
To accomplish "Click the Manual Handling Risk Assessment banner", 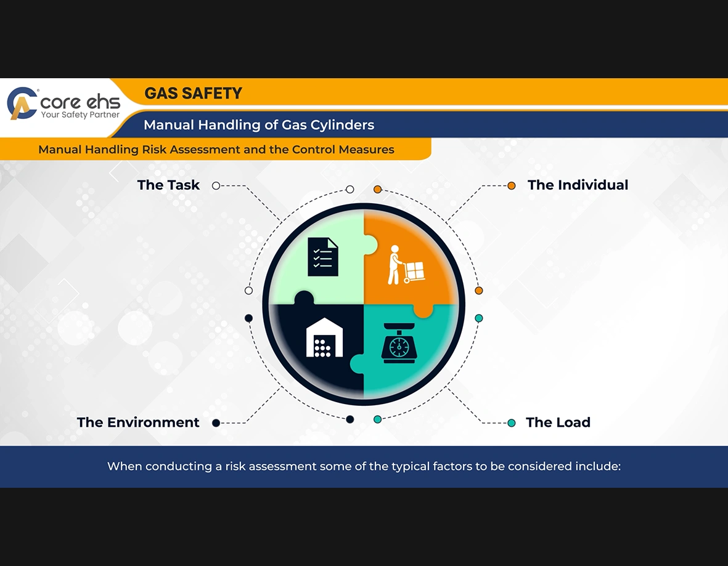I will coord(216,149).
